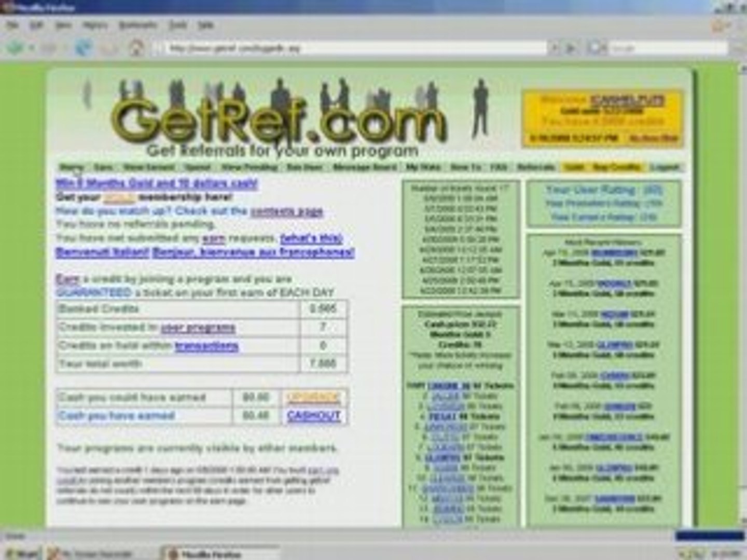The height and width of the screenshot is (560, 747).
Task: Open View Pending in the navigation bar
Action: pos(250,167)
